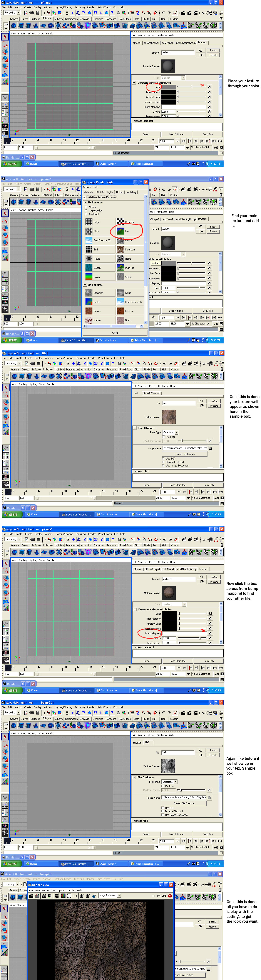
Task: Click Focus button in the file1 attribute editor
Action: [214, 401]
